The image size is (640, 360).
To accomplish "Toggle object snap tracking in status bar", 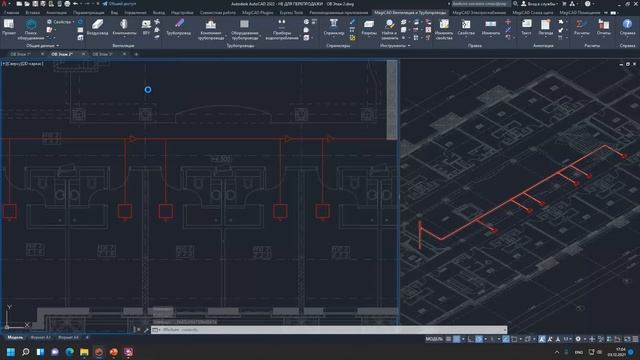I will pyautogui.click(x=506, y=339).
